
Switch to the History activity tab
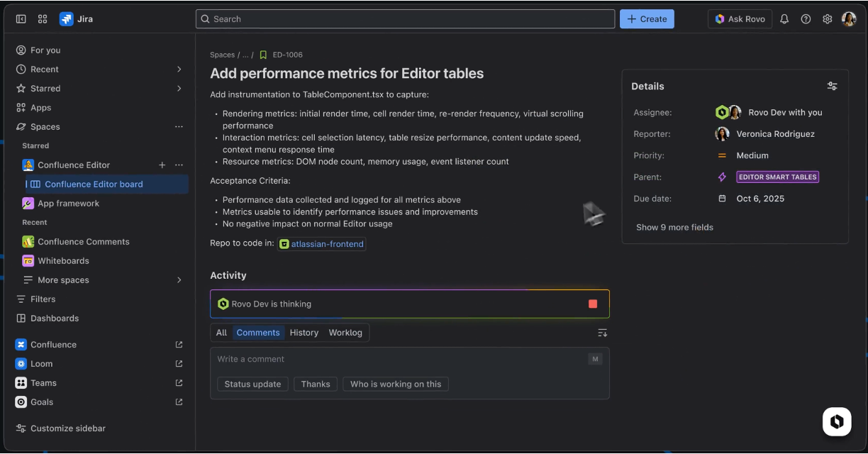tap(304, 333)
